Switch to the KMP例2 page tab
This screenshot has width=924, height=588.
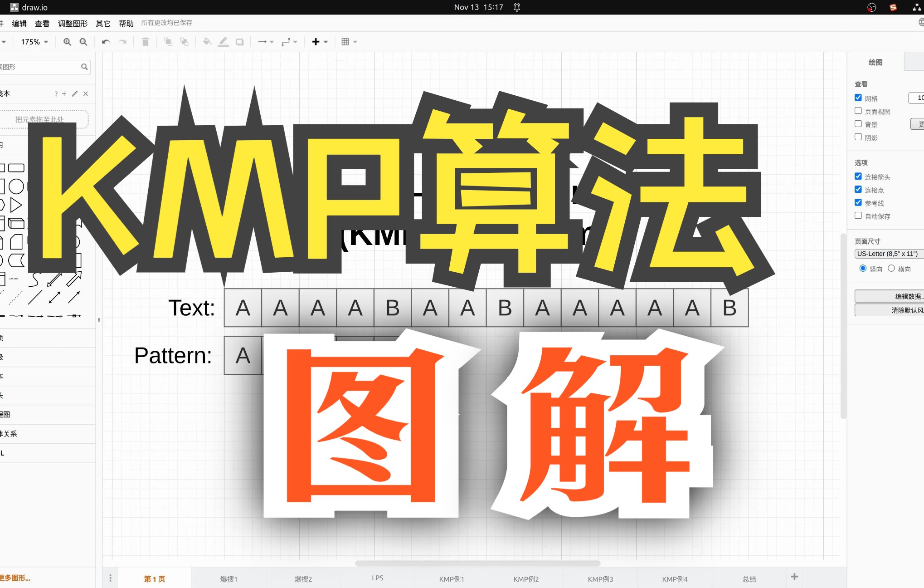click(526, 579)
